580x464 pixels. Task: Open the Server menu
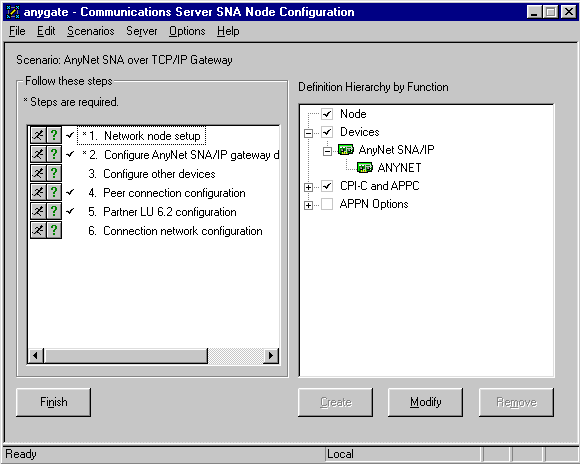(142, 31)
